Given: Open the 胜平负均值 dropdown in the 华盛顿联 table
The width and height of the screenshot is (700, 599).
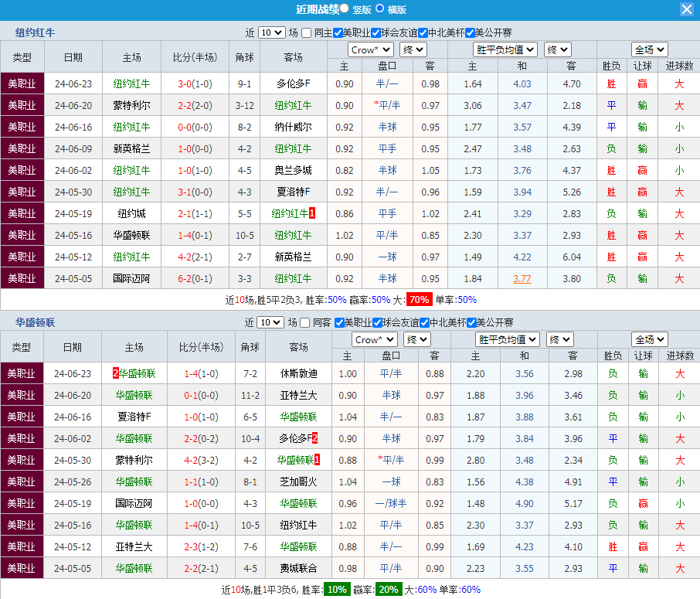Looking at the screenshot, I should pyautogui.click(x=507, y=339).
